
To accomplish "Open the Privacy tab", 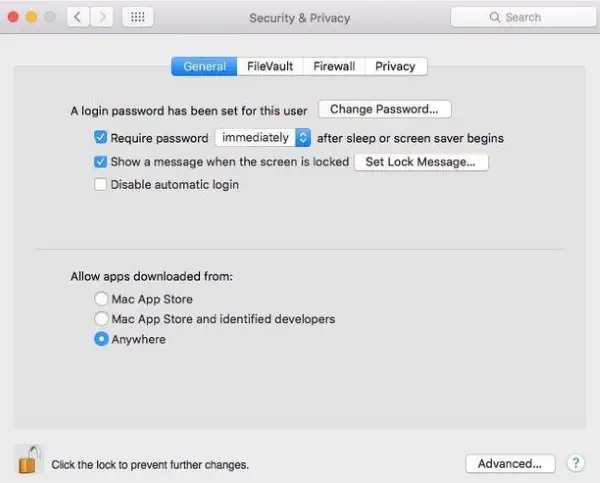I will coord(396,66).
